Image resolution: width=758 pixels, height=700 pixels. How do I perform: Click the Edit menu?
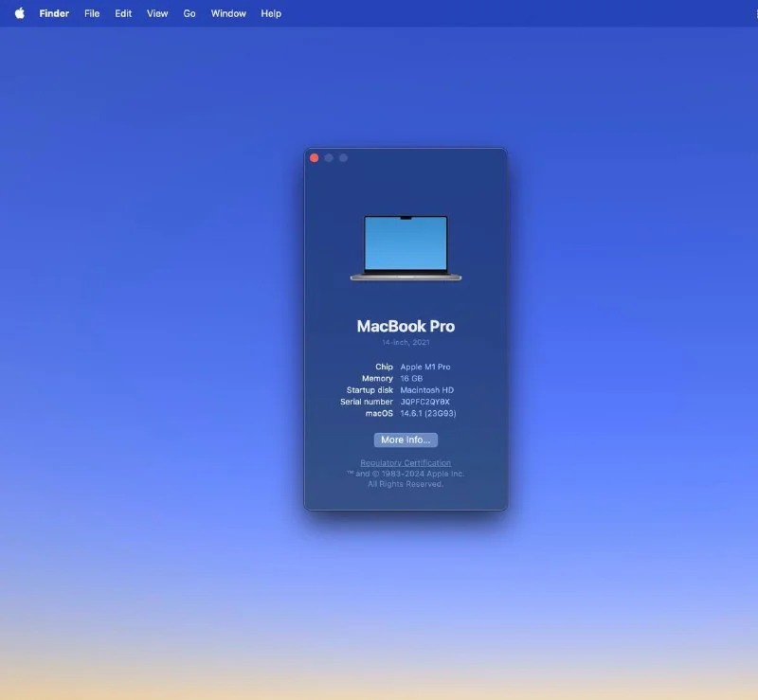[x=123, y=13]
